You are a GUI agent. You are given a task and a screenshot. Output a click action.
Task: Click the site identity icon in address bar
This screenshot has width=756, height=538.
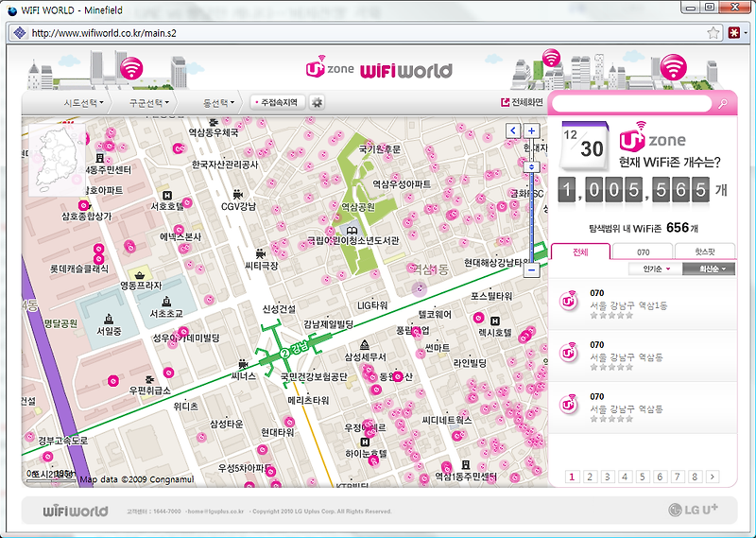click(x=19, y=33)
